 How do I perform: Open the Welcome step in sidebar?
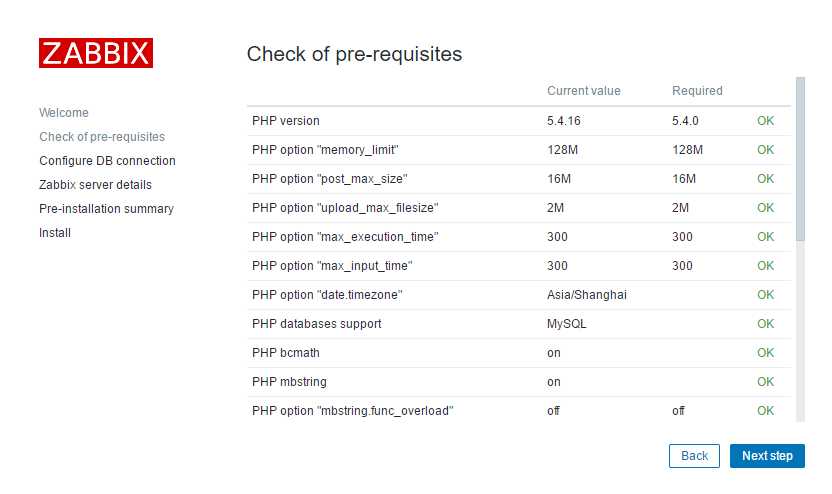point(64,112)
